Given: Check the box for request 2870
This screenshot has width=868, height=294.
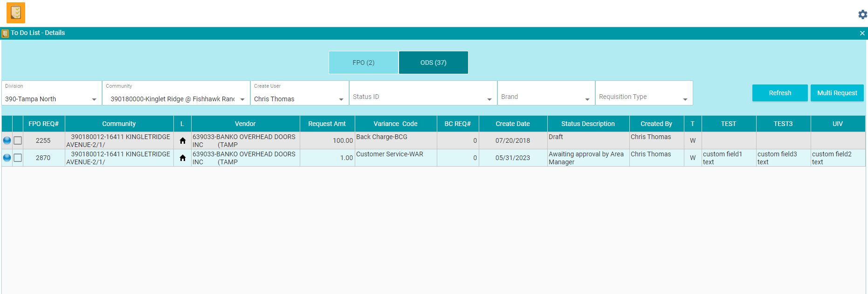Looking at the screenshot, I should (18, 158).
